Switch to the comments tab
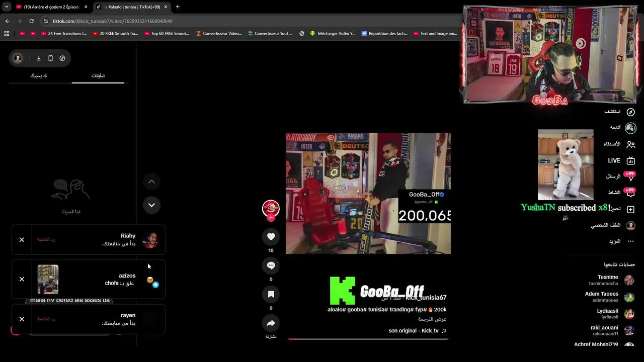 [x=98, y=76]
